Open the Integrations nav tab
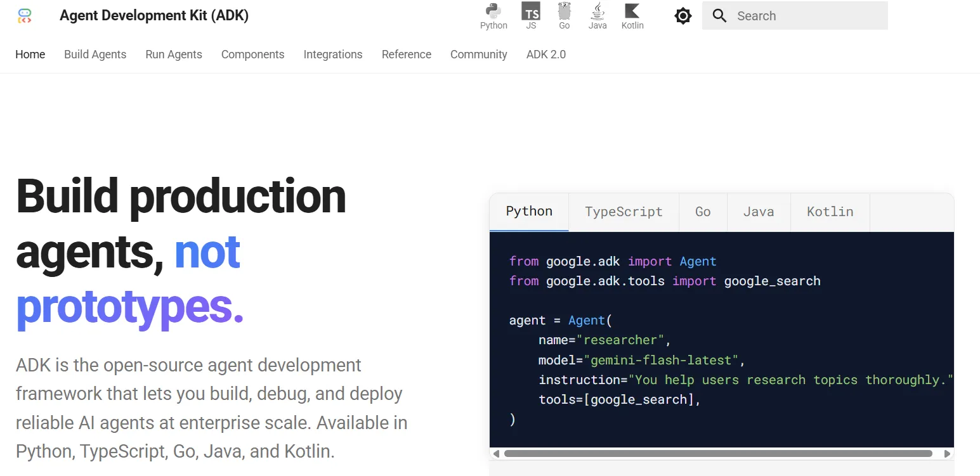The width and height of the screenshot is (980, 476). (x=333, y=55)
